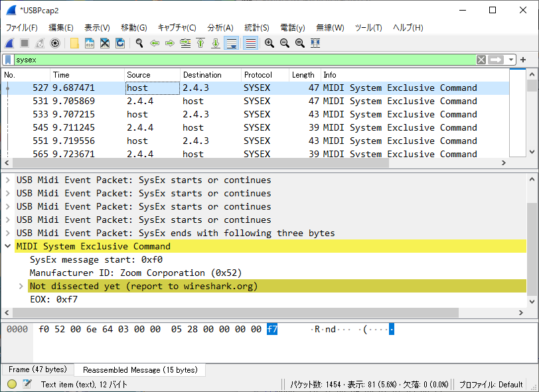Screen dimensions: 539x392
Task: Click resize columns icon in toolbar
Action: (x=315, y=43)
